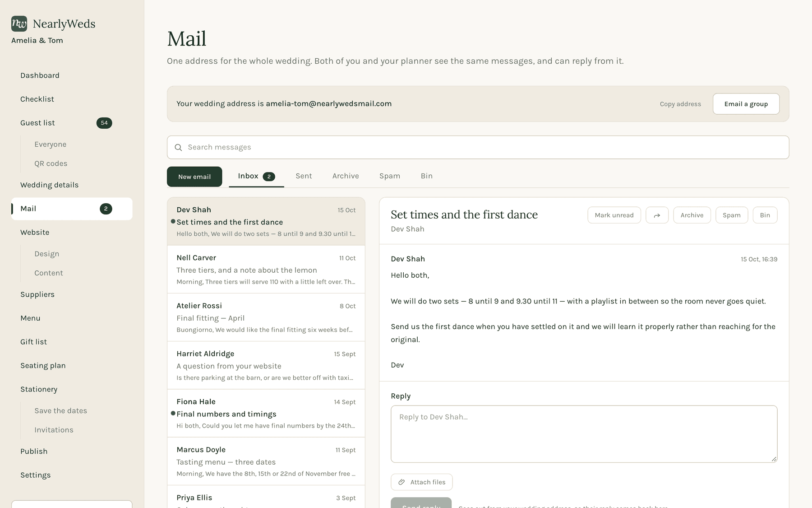Click the Guest list 54 badge
812x508 pixels.
(104, 123)
